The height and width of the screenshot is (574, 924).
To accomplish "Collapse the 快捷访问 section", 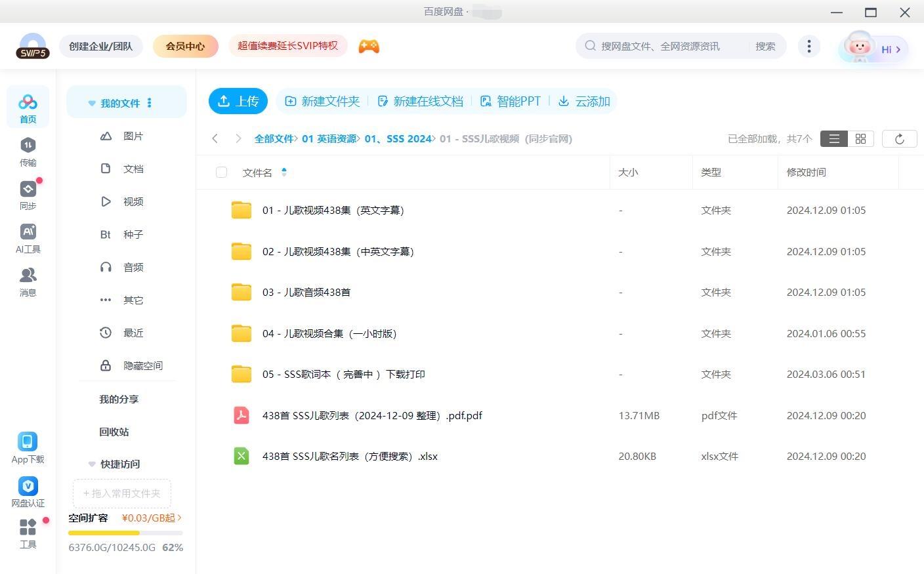I will coord(92,464).
